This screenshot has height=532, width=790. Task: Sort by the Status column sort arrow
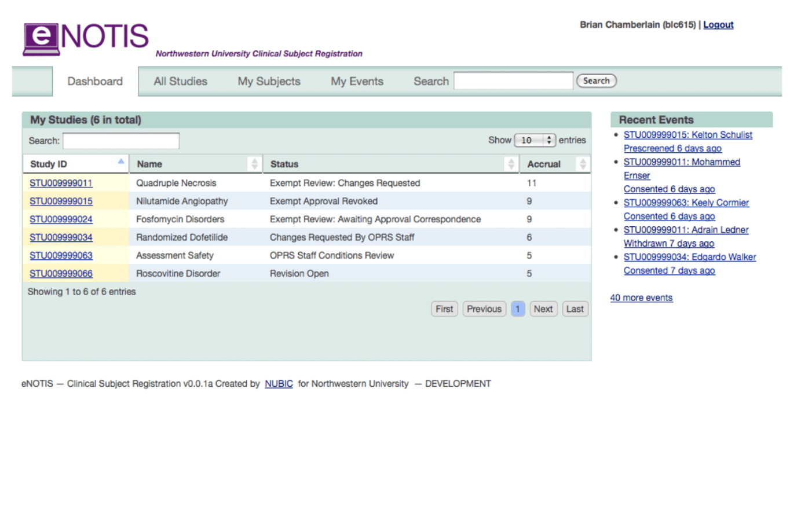pos(511,164)
